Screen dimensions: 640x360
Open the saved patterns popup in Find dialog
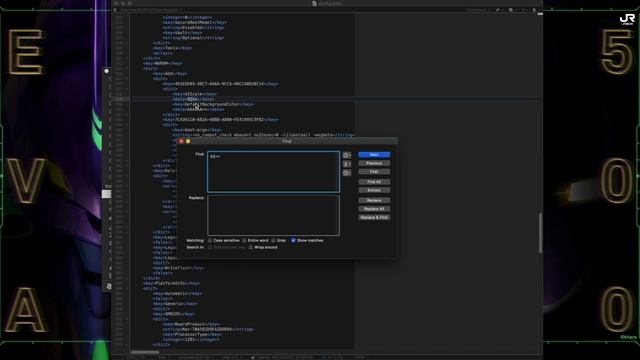click(347, 164)
